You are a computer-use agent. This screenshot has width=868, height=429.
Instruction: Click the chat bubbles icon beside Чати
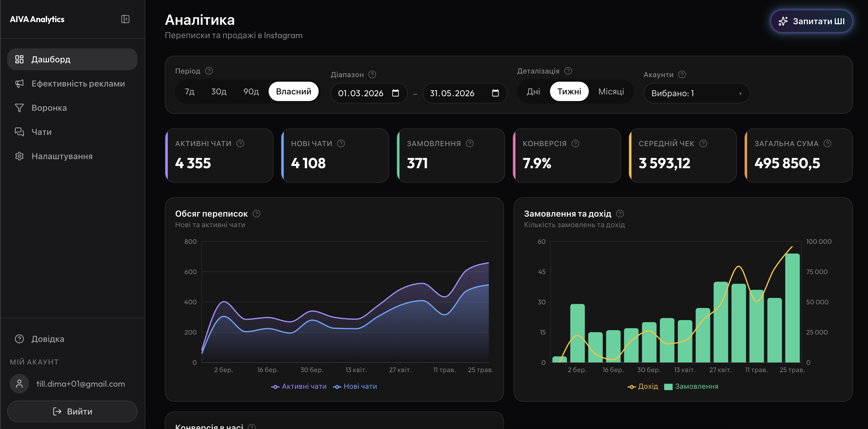coord(19,132)
